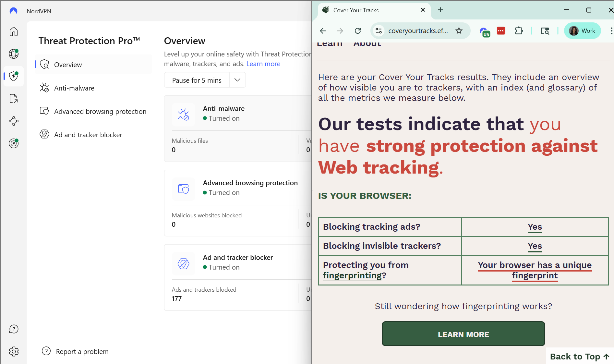Click the NordVPN logo in title bar
614x364 pixels.
click(13, 11)
